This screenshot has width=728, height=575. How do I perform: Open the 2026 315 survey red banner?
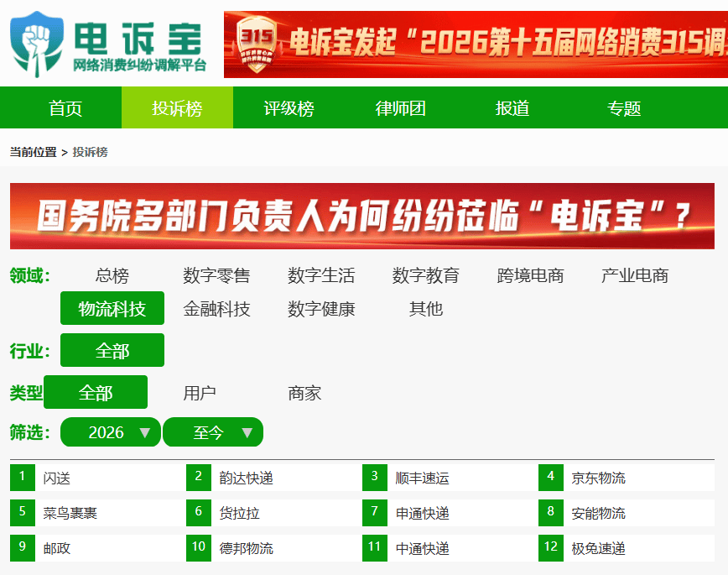pos(476,44)
